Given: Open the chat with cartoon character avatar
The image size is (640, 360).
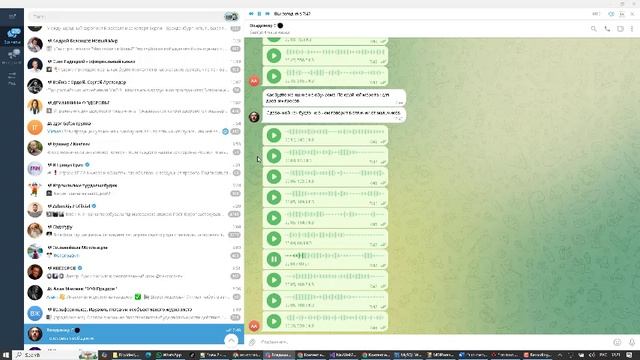Looking at the screenshot, I should (x=134, y=189).
